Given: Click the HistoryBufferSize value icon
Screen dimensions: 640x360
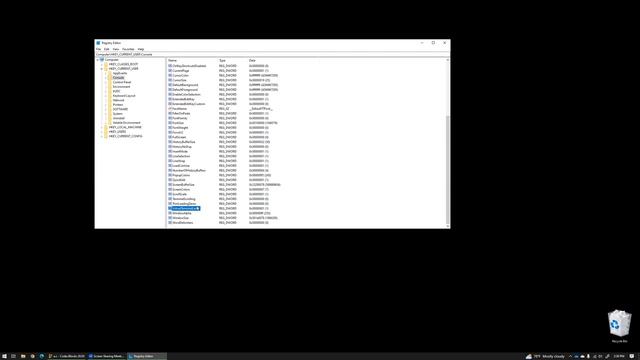Looking at the screenshot, I should click(x=170, y=142).
